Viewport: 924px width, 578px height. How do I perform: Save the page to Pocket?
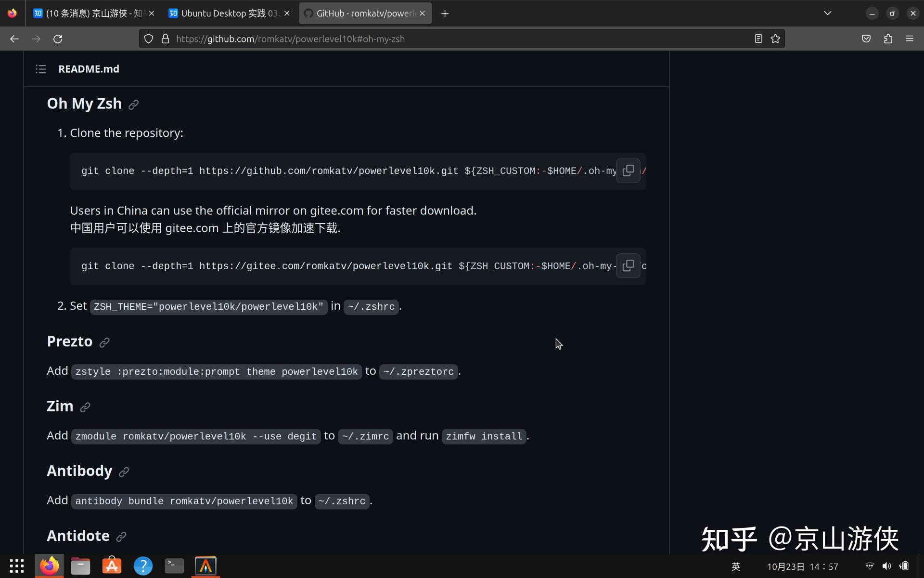866,39
